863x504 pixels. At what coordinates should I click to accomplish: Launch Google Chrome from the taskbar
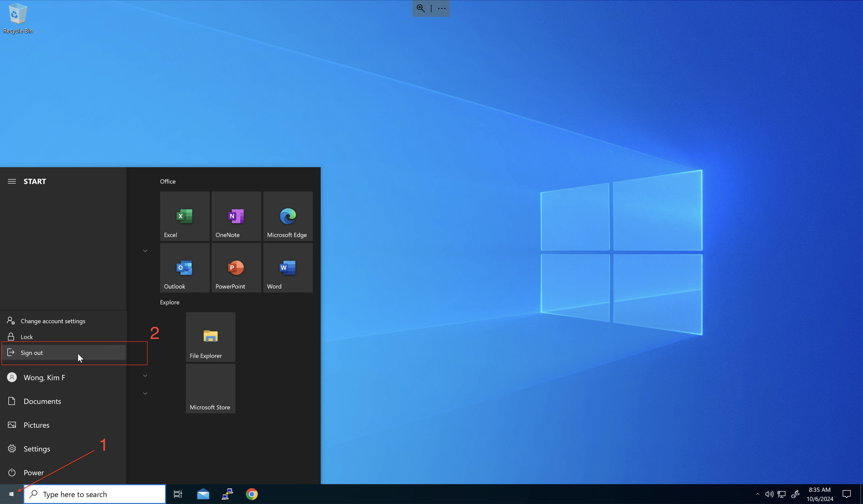[x=252, y=494]
